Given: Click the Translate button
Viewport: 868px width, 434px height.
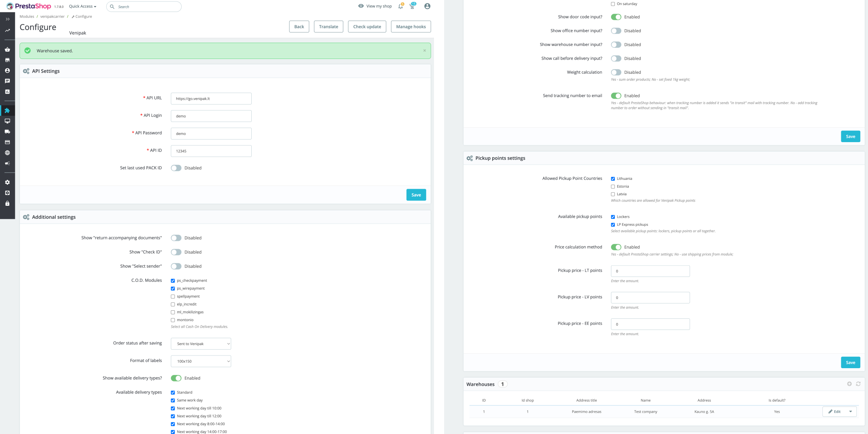Looking at the screenshot, I should 328,26.
